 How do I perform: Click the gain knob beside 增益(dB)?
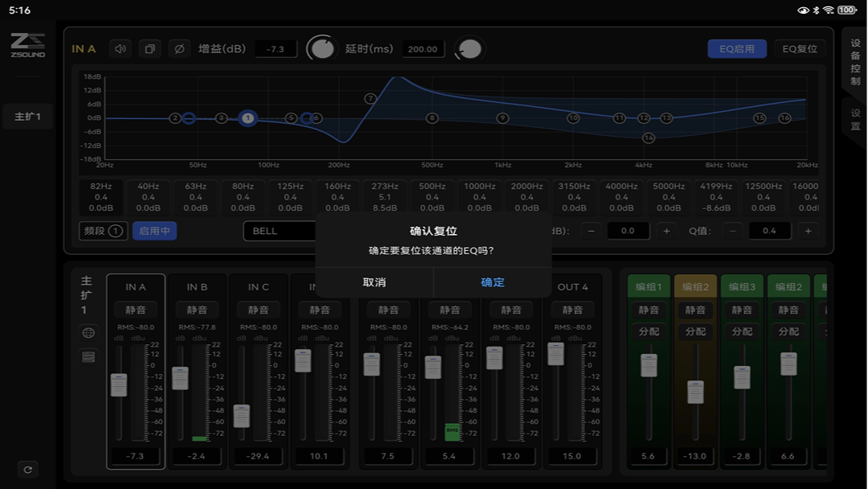click(321, 48)
